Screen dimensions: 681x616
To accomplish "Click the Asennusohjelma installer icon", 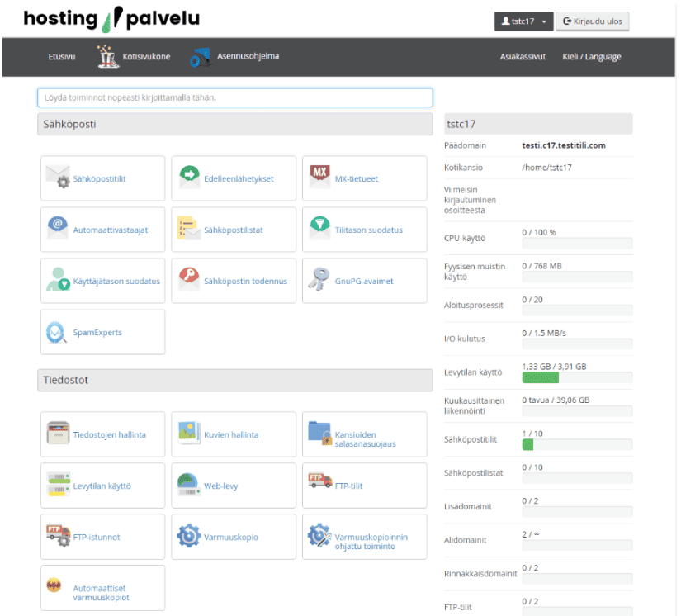I will 201,57.
